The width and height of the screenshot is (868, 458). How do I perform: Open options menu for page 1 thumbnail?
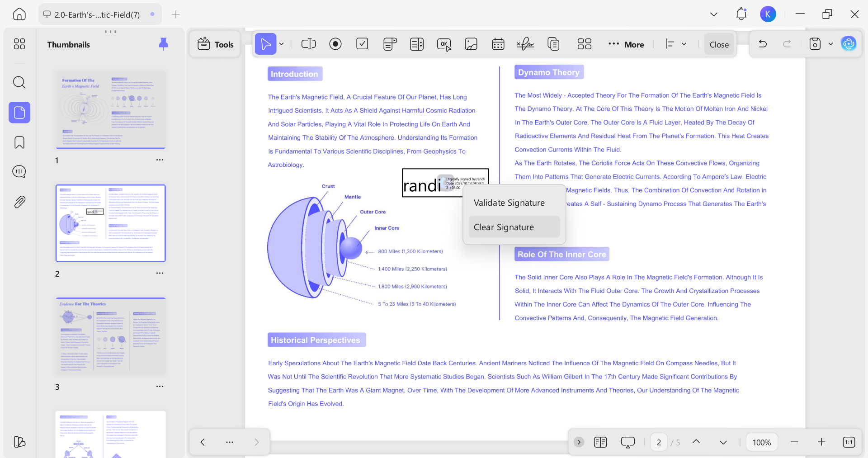160,160
